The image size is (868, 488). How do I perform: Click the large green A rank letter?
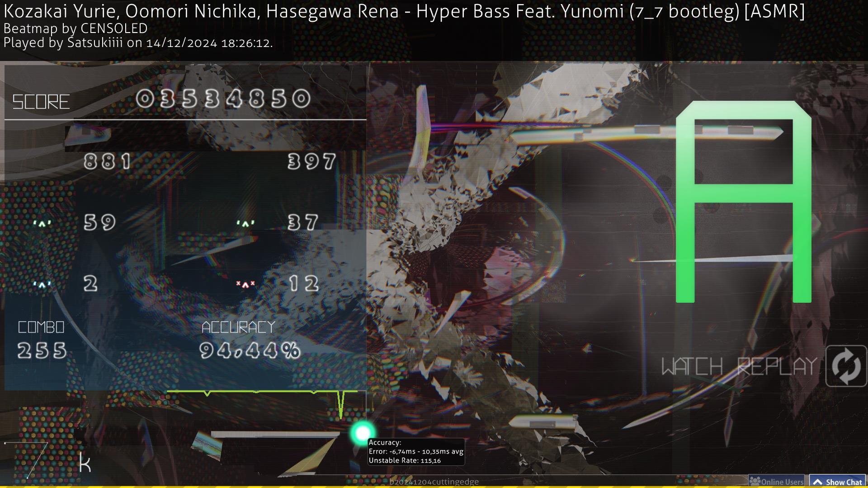click(x=743, y=202)
